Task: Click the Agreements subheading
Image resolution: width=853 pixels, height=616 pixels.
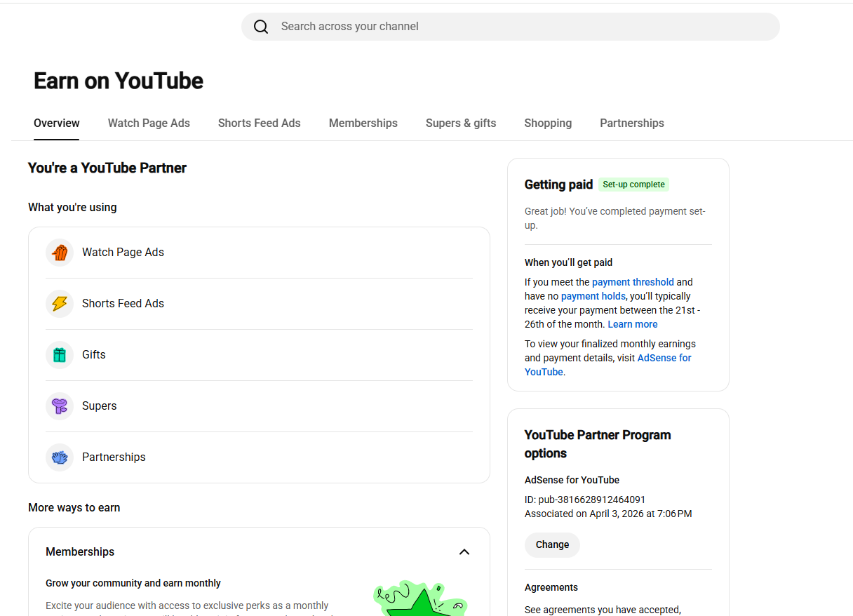Action: click(x=551, y=587)
